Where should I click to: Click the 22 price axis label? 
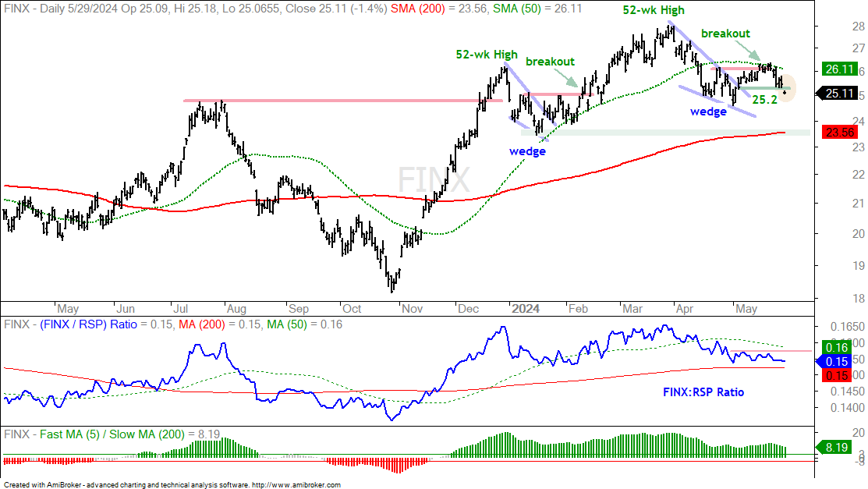click(859, 175)
